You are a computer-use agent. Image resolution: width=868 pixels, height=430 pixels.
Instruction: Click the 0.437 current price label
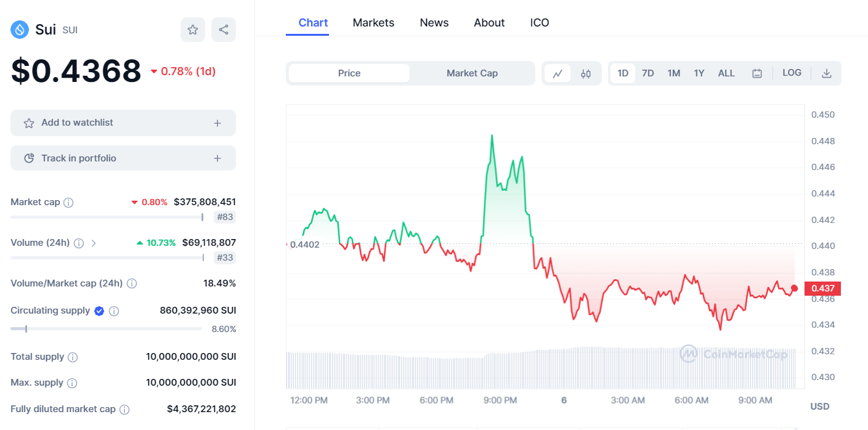point(822,288)
